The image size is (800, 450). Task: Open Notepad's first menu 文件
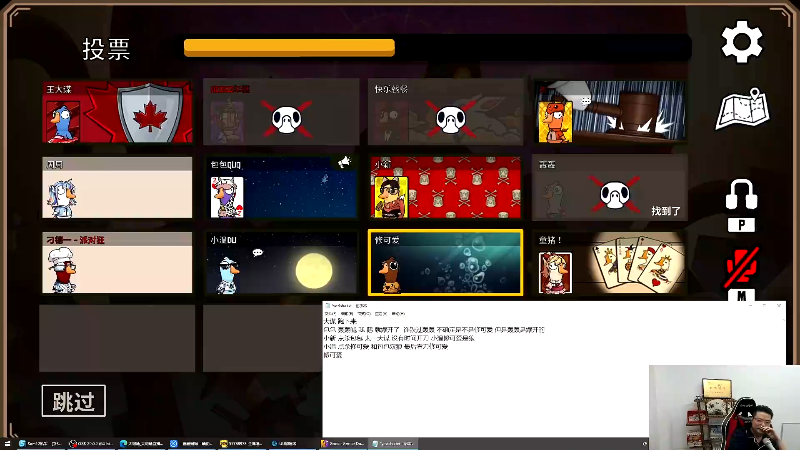[x=330, y=314]
